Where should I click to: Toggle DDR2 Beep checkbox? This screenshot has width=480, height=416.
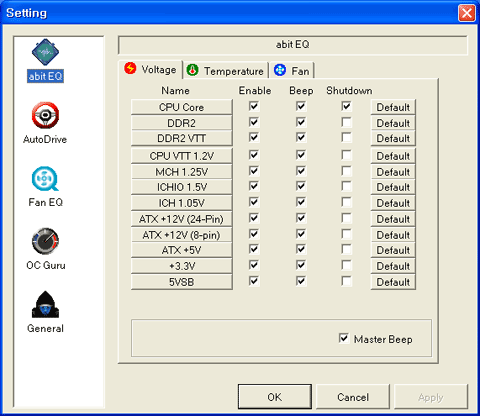point(301,122)
